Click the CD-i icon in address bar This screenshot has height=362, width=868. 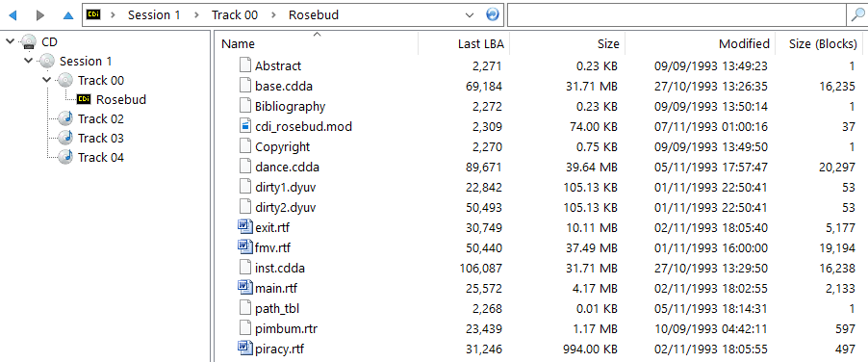94,15
